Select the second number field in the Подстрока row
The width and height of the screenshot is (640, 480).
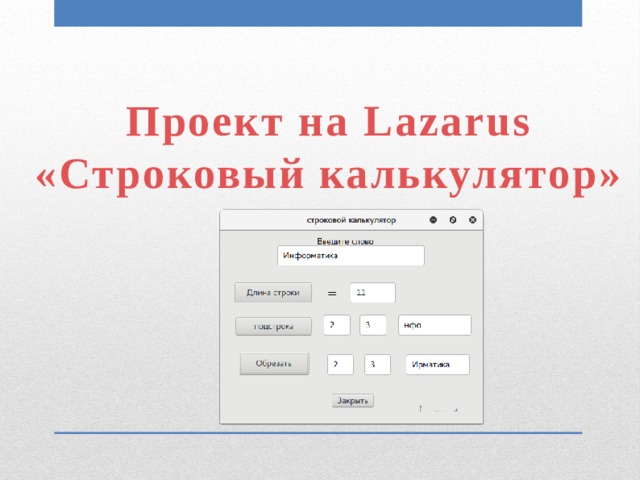tap(373, 325)
